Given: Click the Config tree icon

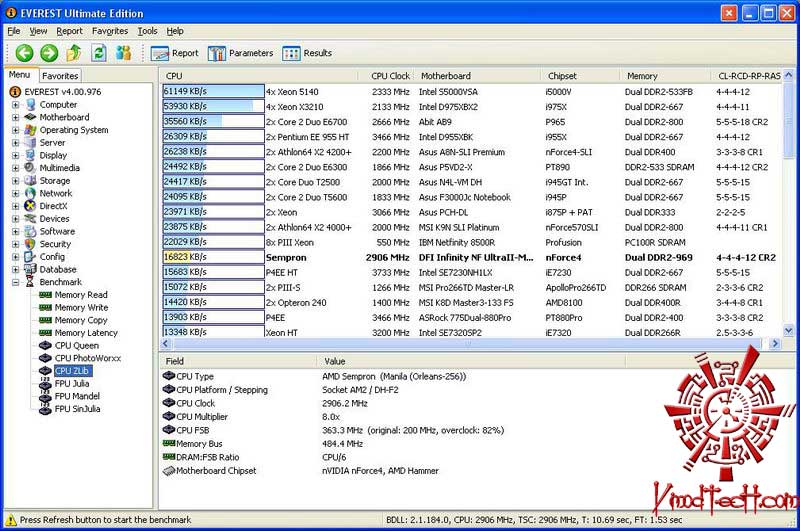Looking at the screenshot, I should click(x=31, y=257).
